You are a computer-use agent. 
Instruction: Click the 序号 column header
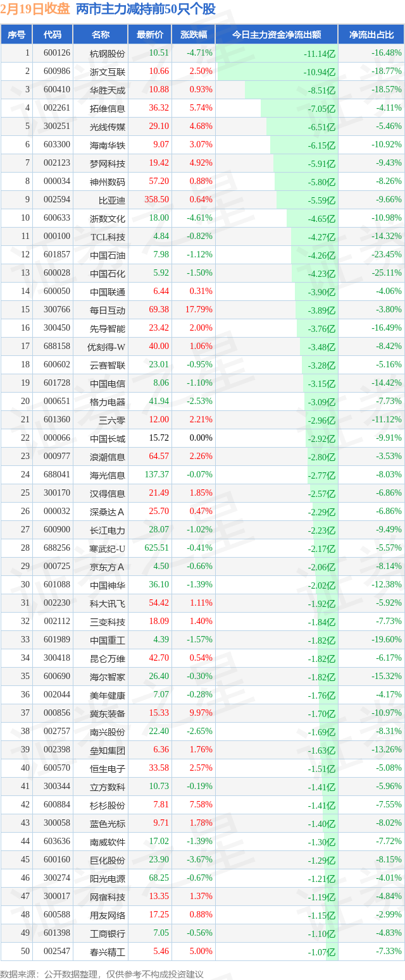click(x=16, y=35)
